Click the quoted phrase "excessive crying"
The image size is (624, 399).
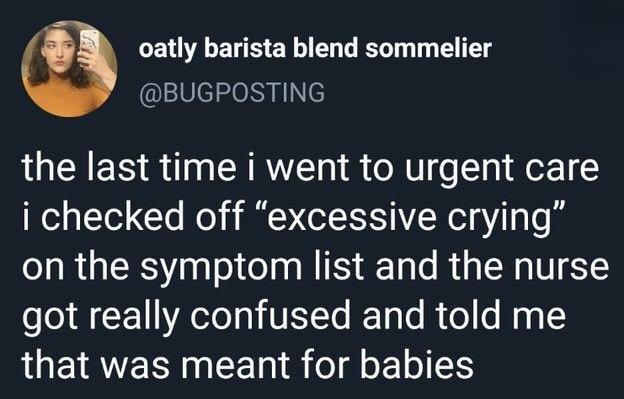pyautogui.click(x=412, y=218)
